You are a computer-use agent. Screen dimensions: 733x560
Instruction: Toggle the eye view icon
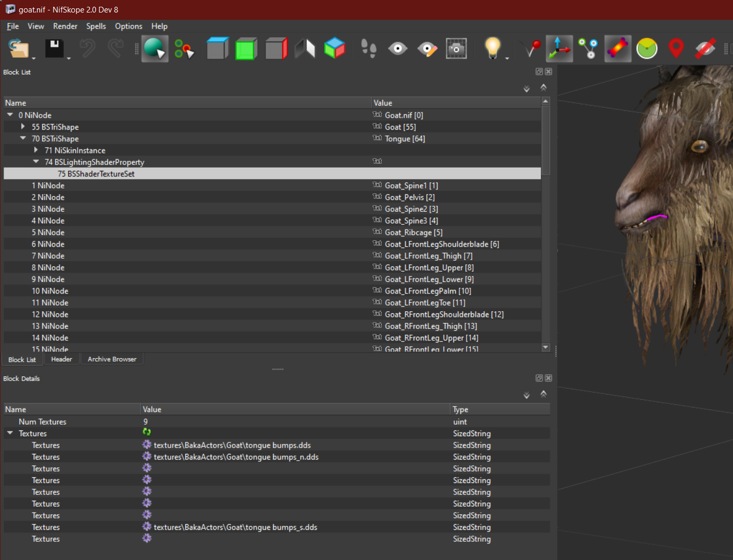pyautogui.click(x=397, y=49)
